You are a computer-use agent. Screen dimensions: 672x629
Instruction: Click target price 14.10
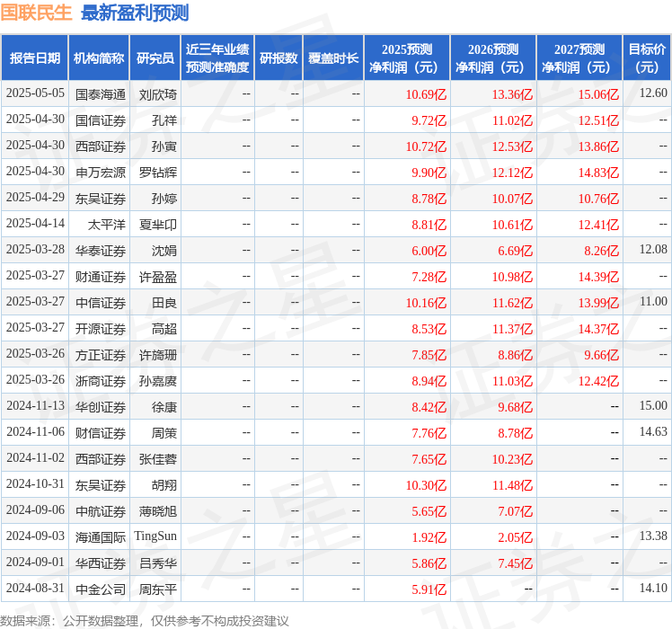653,589
